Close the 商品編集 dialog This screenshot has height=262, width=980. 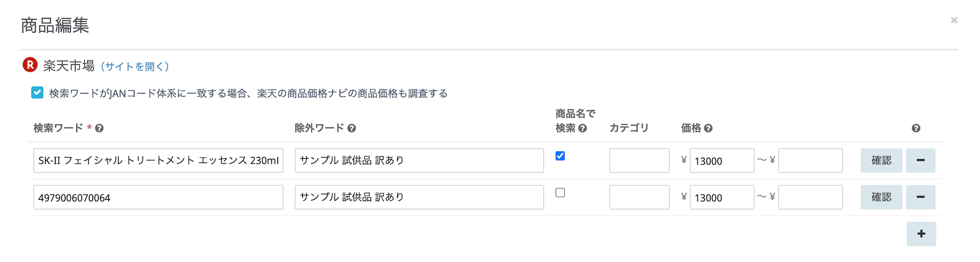[x=954, y=21]
